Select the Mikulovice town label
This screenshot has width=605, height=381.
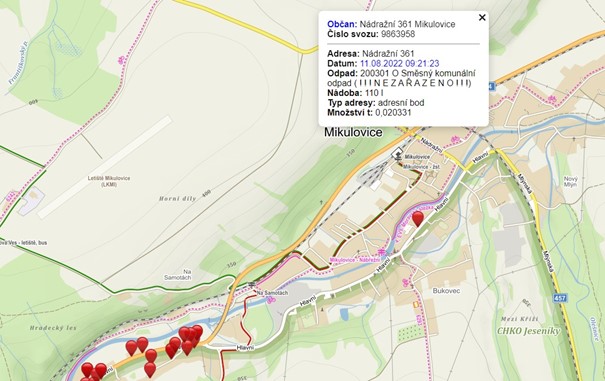[x=353, y=132]
